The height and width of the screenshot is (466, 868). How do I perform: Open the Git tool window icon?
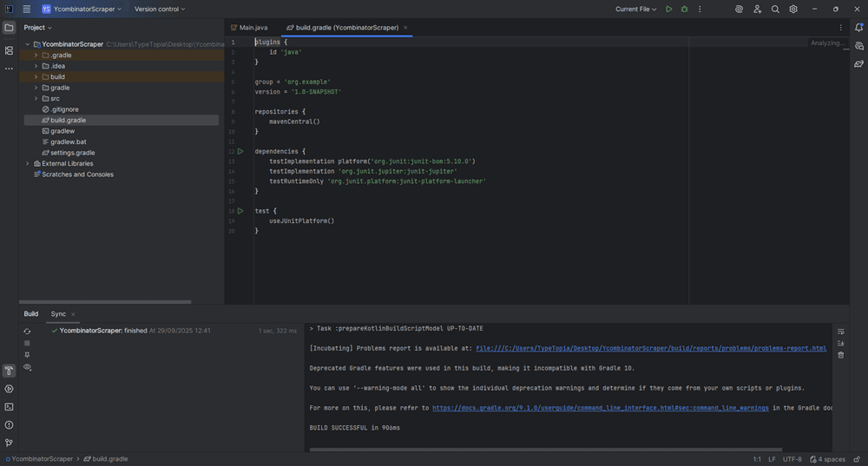pos(9,443)
